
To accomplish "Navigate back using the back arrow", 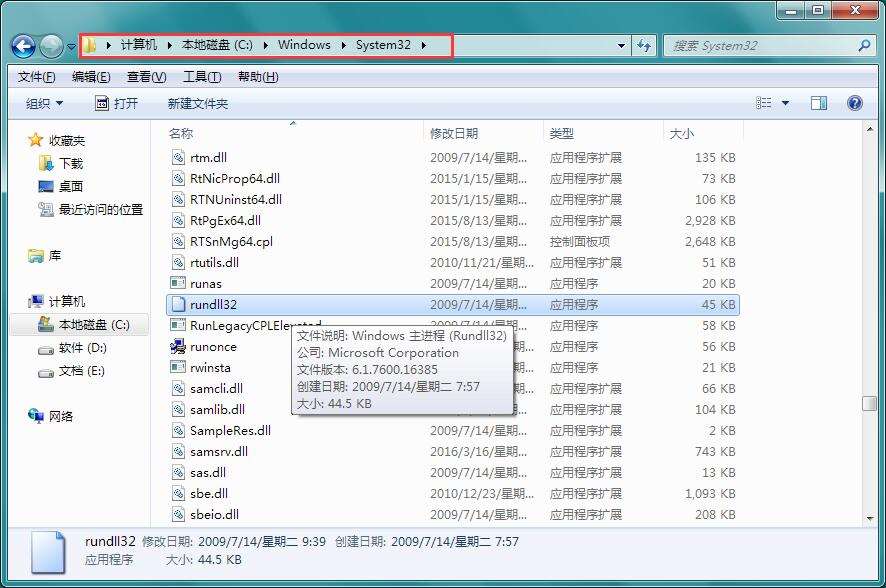I will click(x=22, y=45).
